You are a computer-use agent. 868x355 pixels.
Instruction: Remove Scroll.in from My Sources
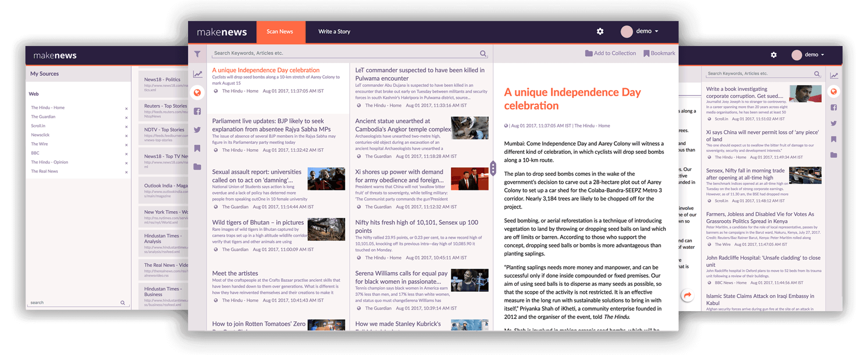[126, 127]
